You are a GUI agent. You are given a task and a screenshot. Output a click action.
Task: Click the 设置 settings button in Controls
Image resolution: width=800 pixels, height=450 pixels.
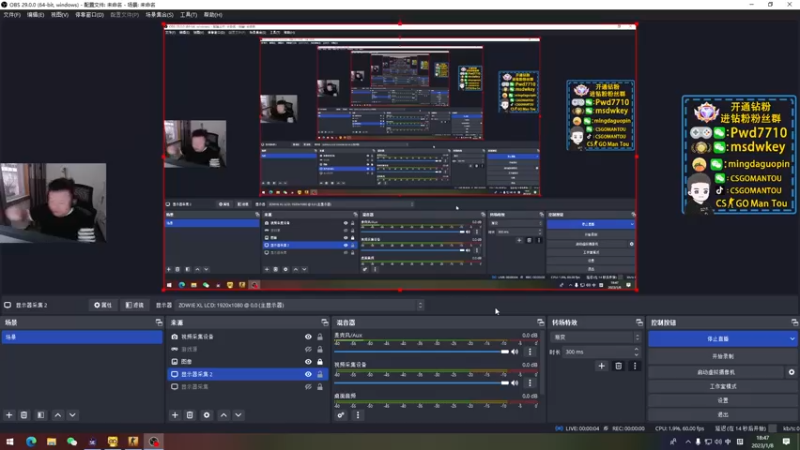[722, 401]
